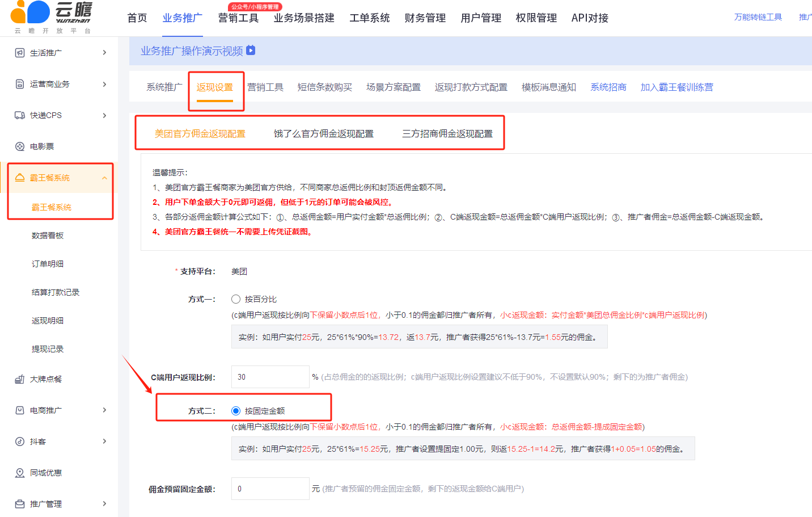Image resolution: width=812 pixels, height=517 pixels.
Task: Open 业务推广操作演示视频 link
Action: pos(192,51)
